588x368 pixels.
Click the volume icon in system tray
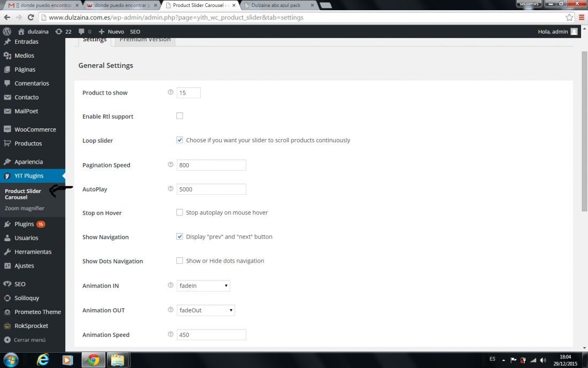(543, 360)
